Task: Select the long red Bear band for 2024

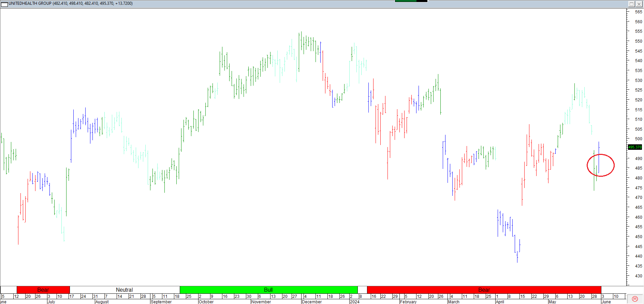Action: pyautogui.click(x=484, y=290)
